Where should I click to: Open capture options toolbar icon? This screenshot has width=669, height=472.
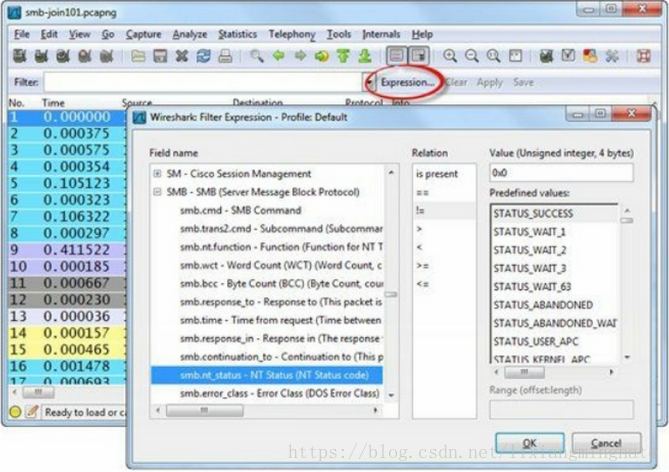coord(41,56)
